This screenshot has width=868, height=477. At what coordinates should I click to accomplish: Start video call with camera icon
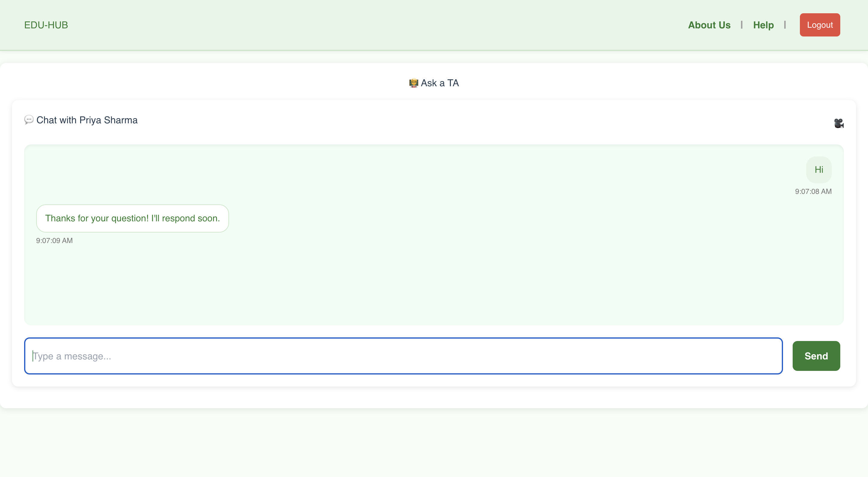[838, 123]
